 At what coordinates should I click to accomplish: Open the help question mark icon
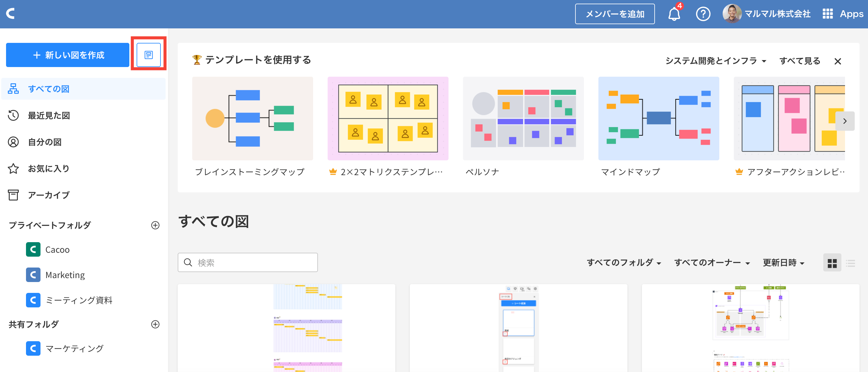tap(703, 14)
